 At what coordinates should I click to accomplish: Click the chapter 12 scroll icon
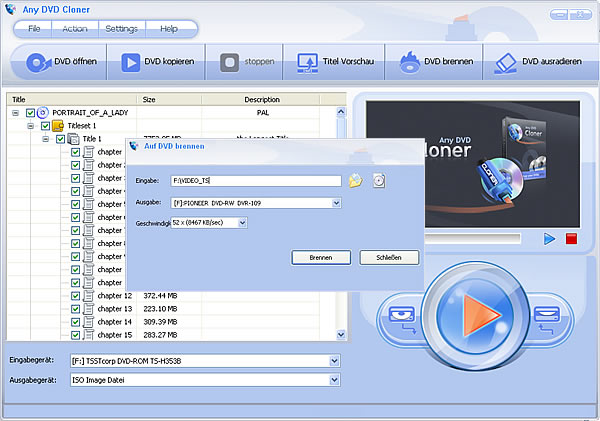click(x=88, y=296)
